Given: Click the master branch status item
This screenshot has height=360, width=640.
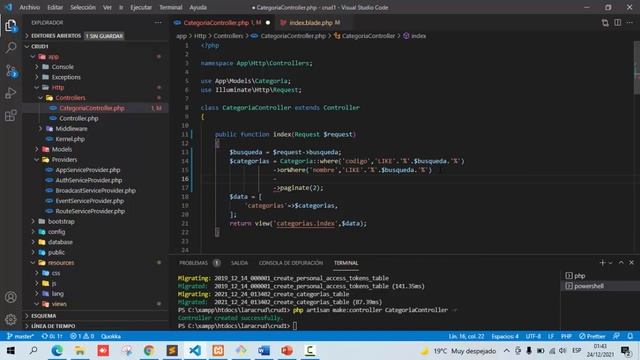Looking at the screenshot, I should click(x=20, y=336).
